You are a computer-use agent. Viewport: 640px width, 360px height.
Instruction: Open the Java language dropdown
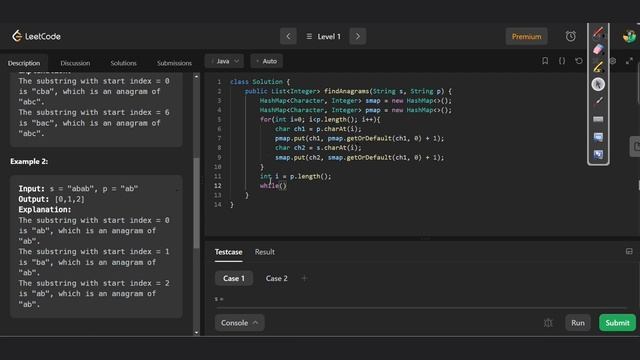(224, 61)
